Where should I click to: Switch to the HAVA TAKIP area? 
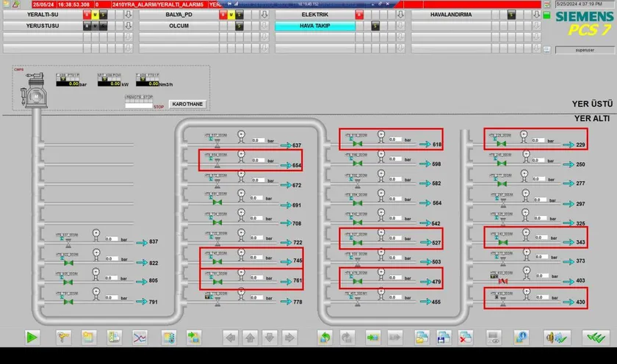point(314,26)
